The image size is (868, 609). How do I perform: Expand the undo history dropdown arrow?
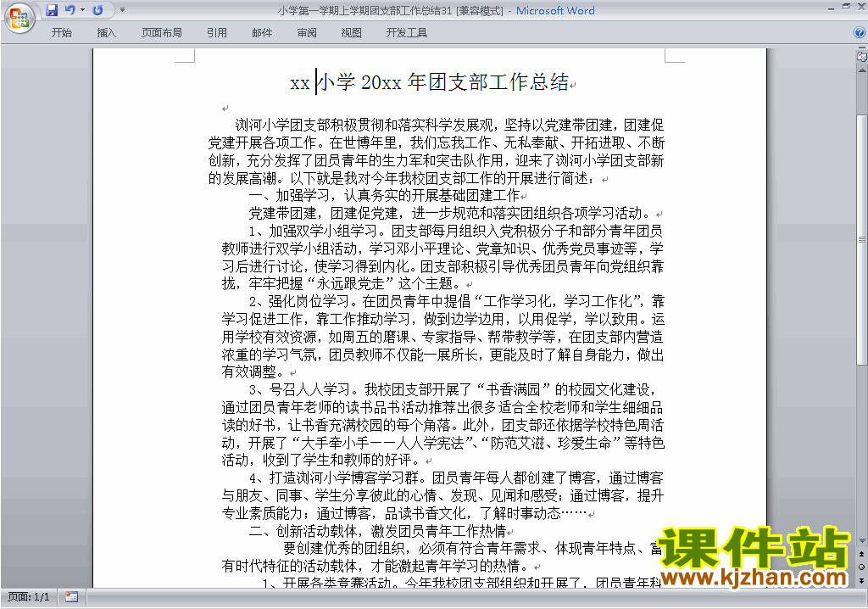[x=82, y=10]
